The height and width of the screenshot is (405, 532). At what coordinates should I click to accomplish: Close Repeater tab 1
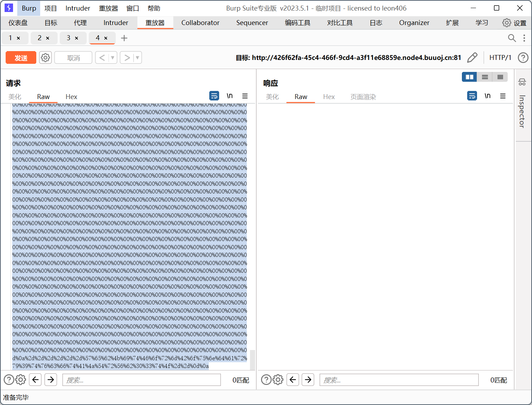18,38
